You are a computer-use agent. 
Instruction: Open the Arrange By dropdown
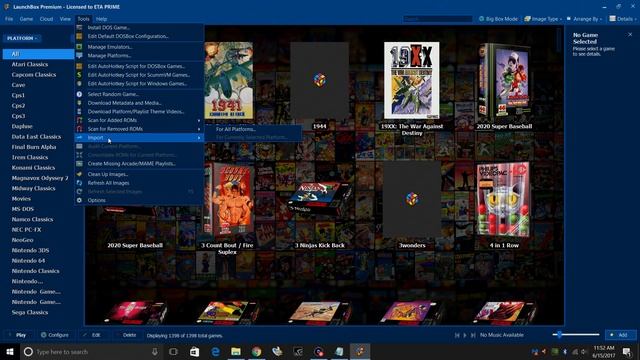pyautogui.click(x=584, y=19)
